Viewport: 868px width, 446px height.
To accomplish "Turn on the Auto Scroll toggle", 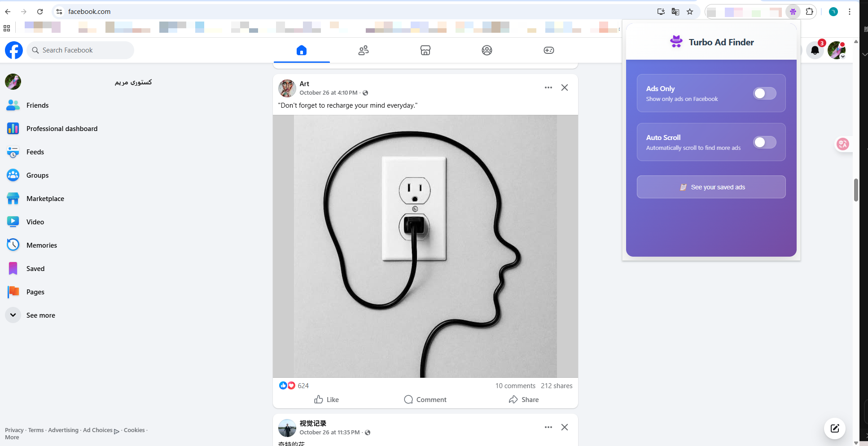I will point(764,142).
